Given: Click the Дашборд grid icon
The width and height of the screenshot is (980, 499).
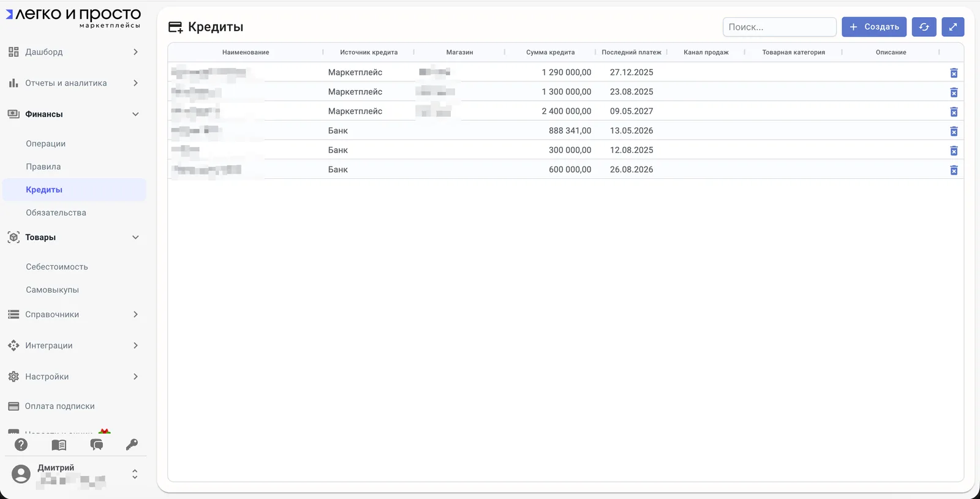Looking at the screenshot, I should click(x=13, y=52).
